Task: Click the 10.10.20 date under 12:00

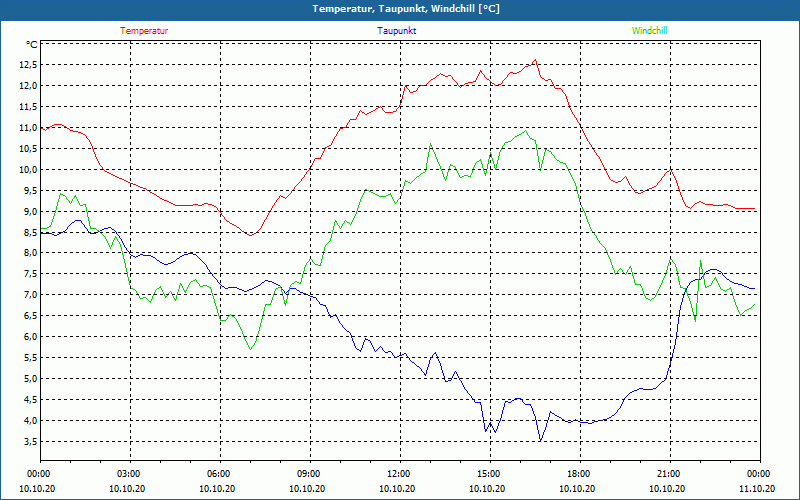Action: pos(397,488)
